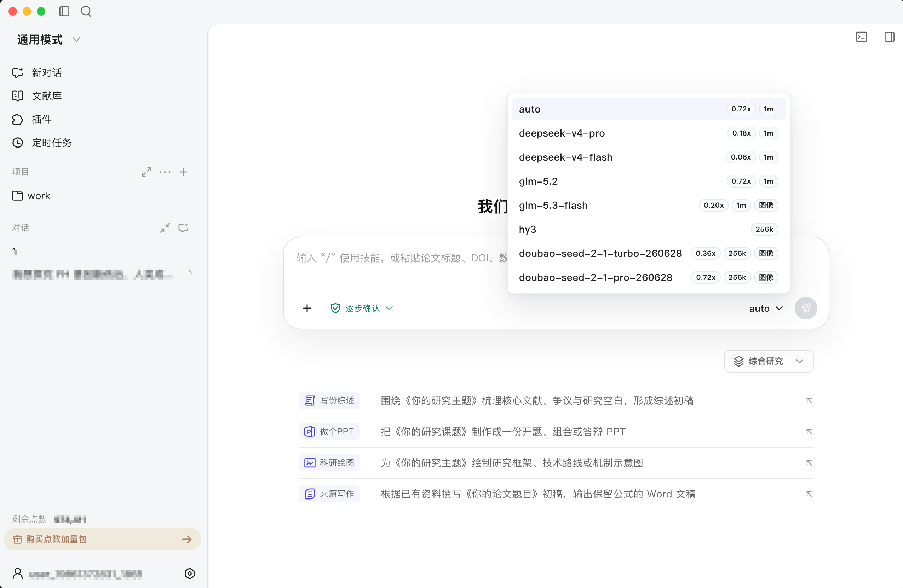Choose deepseek-v4-flash model
The image size is (903, 588).
click(x=649, y=157)
